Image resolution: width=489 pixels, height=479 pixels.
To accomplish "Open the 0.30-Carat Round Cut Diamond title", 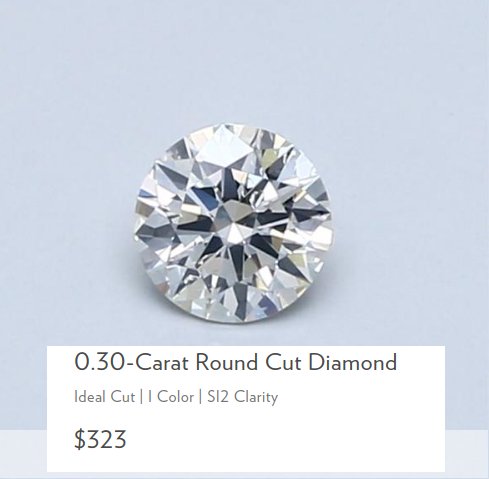I will pyautogui.click(x=236, y=362).
